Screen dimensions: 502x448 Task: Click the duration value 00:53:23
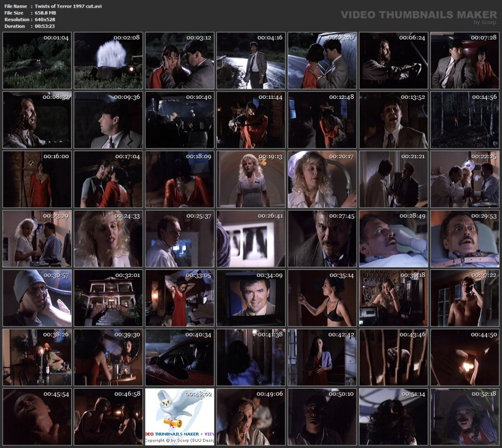point(45,26)
